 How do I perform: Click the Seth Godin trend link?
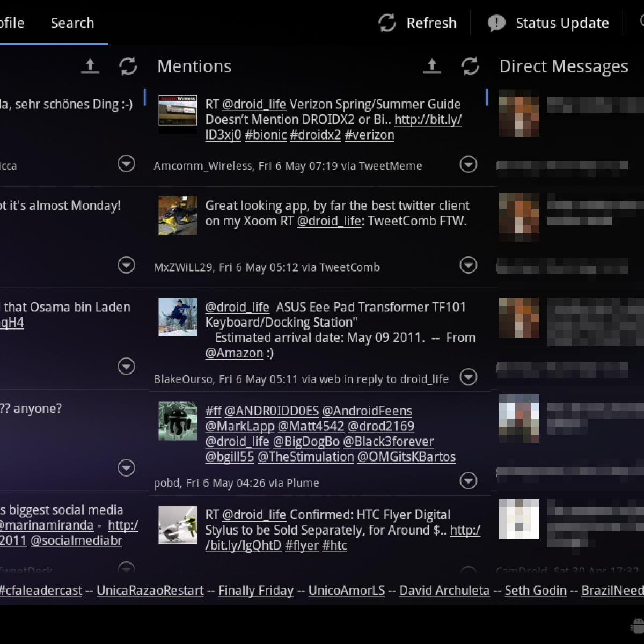[536, 590]
